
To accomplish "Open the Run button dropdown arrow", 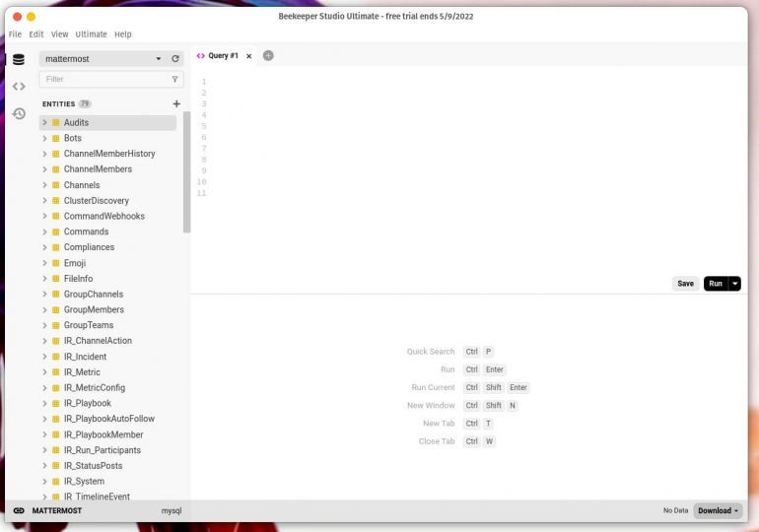I will [x=734, y=284].
